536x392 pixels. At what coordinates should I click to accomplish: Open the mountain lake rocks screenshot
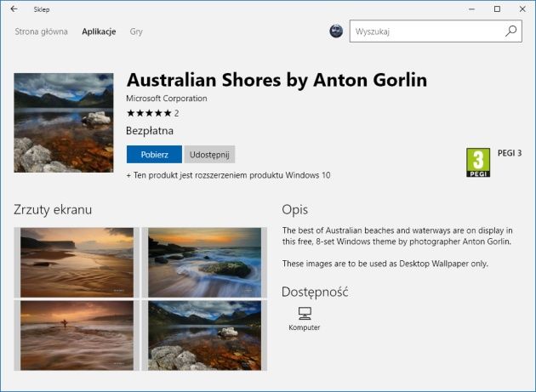(x=204, y=335)
